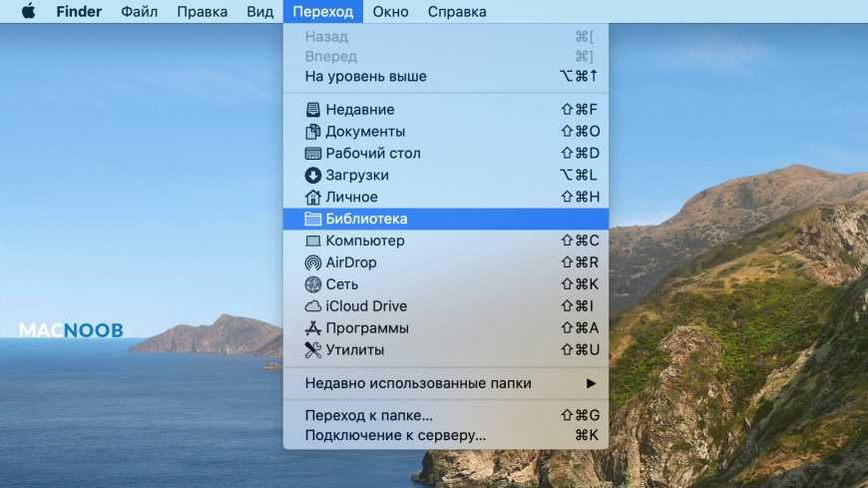Screen dimensions: 868x488
Task: Click the ⇧⌘D shortcut beside Рабочий стол
Action: point(580,154)
